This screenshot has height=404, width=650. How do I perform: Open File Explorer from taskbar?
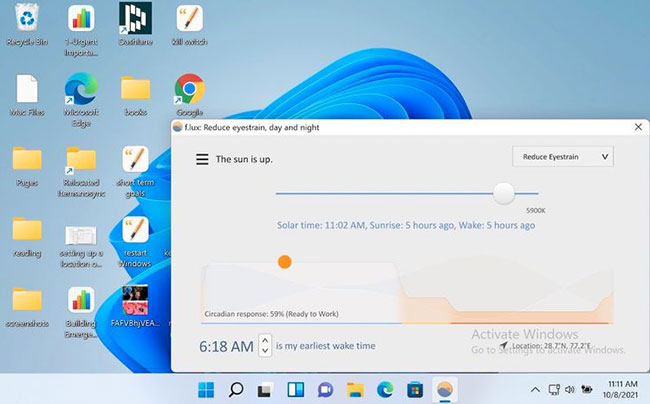point(355,389)
